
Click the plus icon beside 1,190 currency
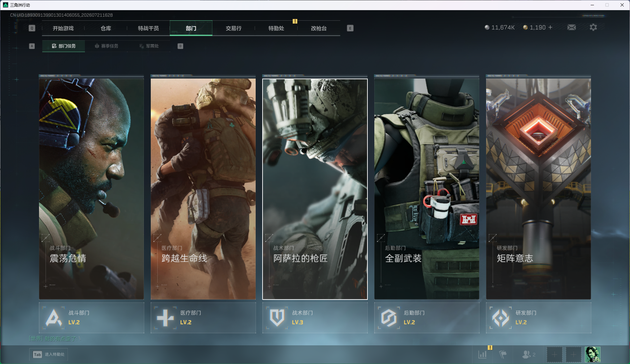click(550, 27)
